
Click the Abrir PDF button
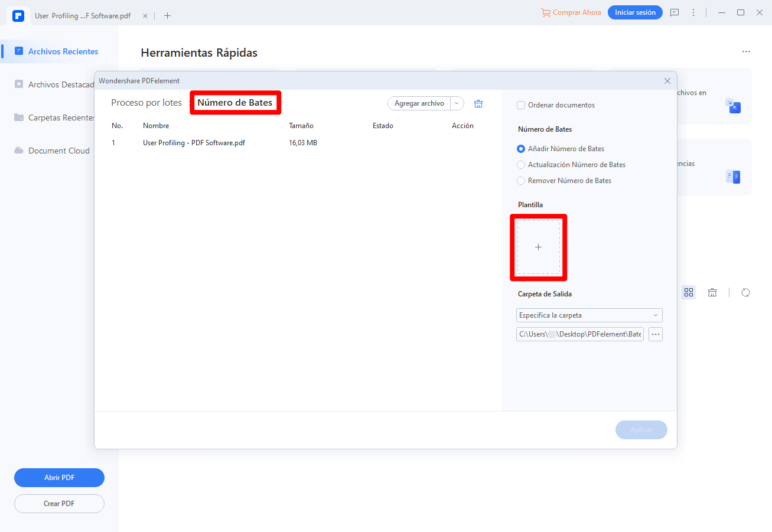[x=59, y=478]
